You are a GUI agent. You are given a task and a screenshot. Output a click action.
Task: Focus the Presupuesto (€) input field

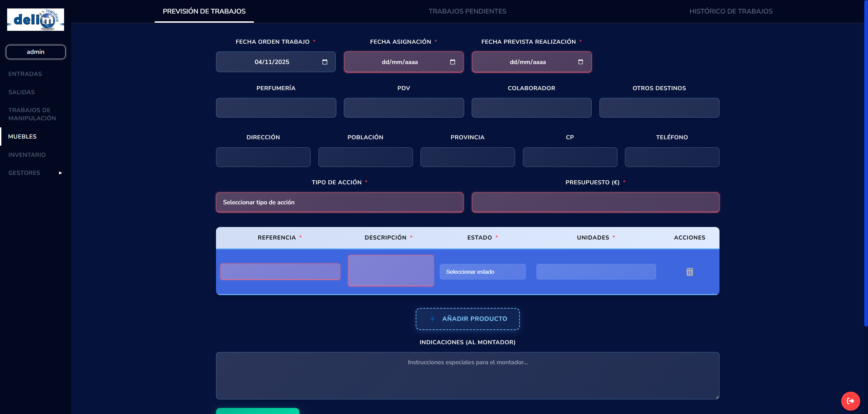(595, 202)
